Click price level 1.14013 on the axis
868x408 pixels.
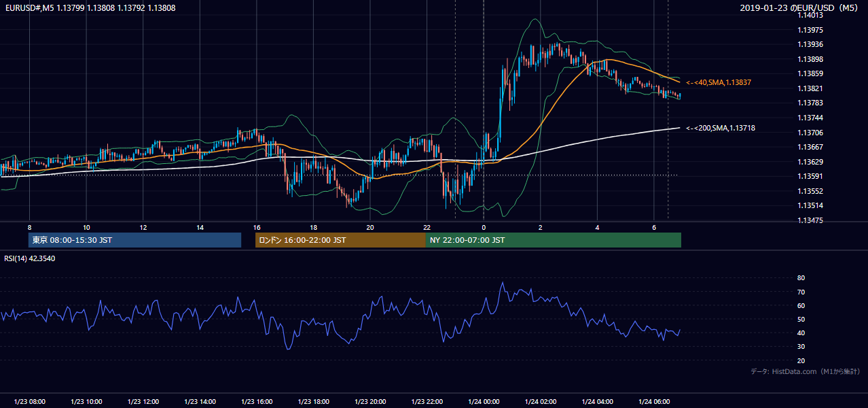point(810,16)
